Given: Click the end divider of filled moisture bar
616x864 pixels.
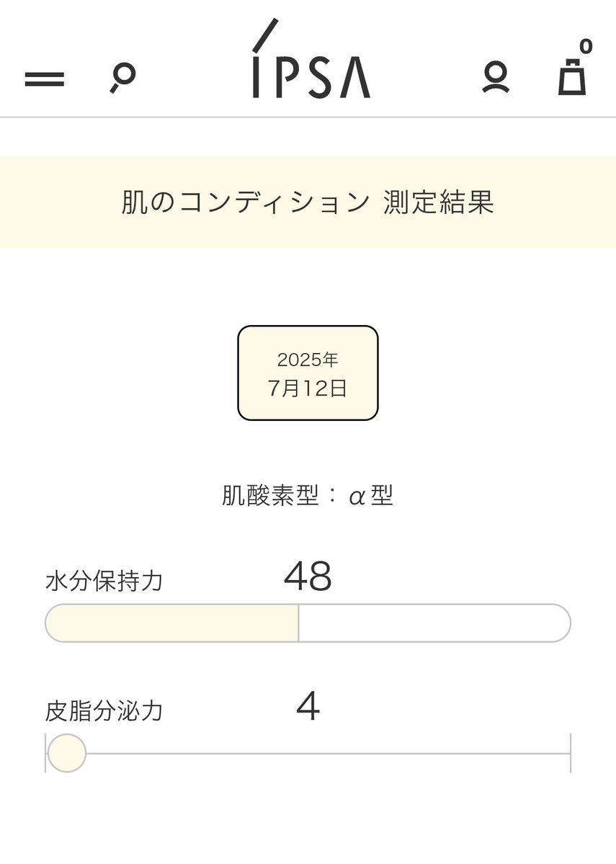Looking at the screenshot, I should (298, 623).
